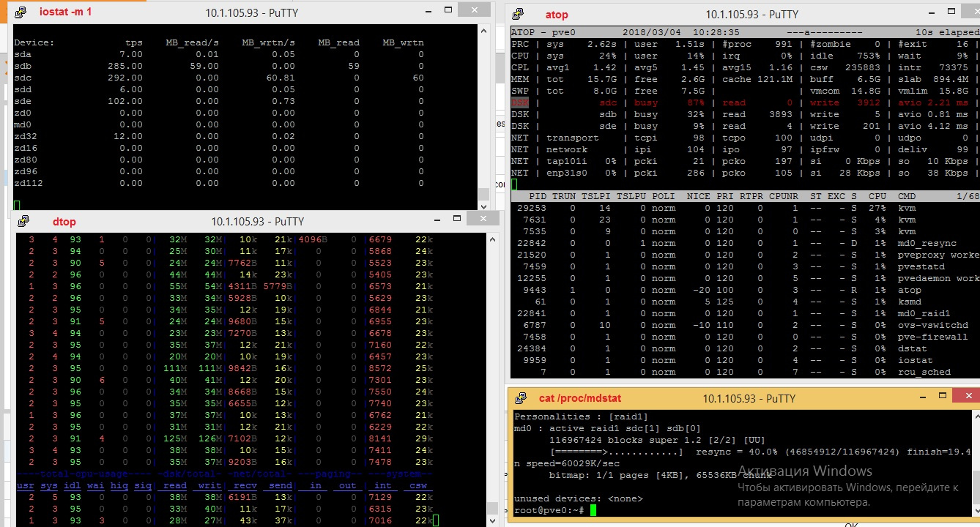The width and height of the screenshot is (980, 527).
Task: Click red highlighted DSK label in atop
Action: 520,102
